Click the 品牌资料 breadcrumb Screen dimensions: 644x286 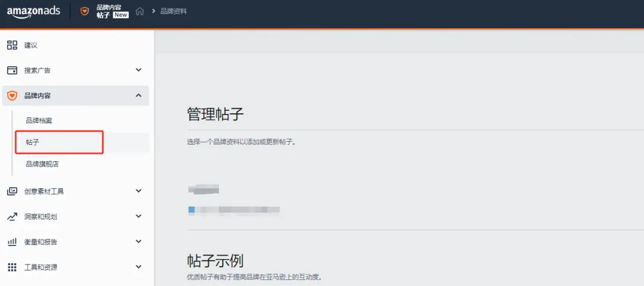click(x=174, y=11)
